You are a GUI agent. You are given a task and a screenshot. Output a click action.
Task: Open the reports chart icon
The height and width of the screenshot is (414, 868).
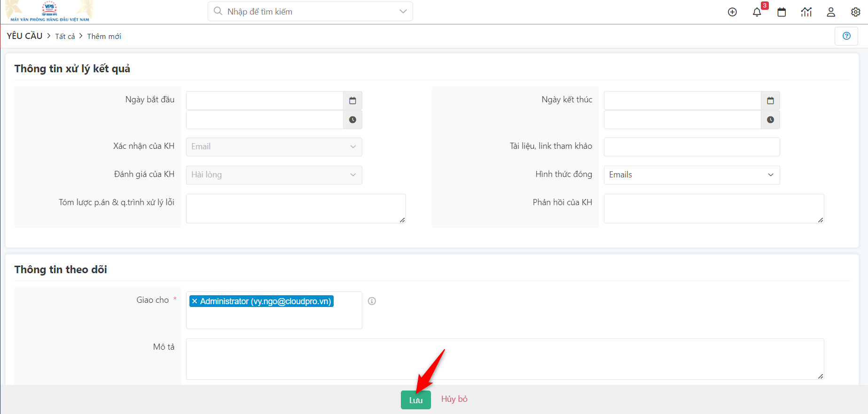click(x=806, y=12)
